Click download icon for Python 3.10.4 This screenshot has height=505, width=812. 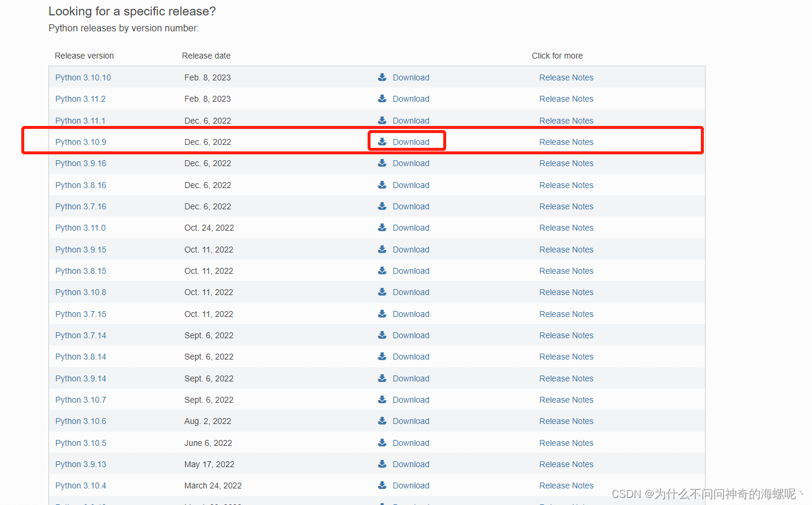click(x=382, y=485)
